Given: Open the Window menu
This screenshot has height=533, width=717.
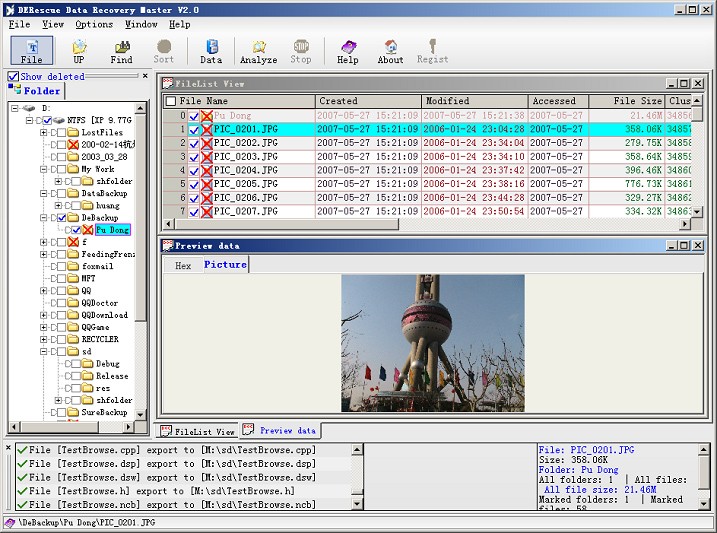Looking at the screenshot, I should tap(141, 24).
